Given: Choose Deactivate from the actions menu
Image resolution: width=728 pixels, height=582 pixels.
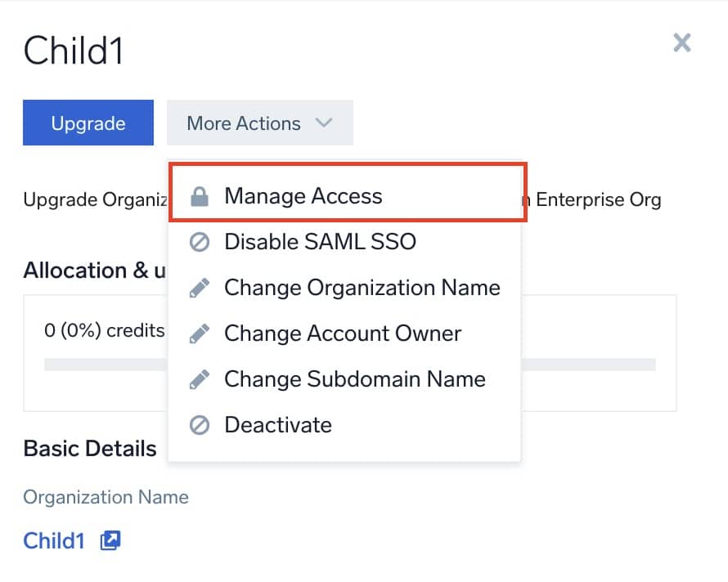Looking at the screenshot, I should (x=278, y=424).
